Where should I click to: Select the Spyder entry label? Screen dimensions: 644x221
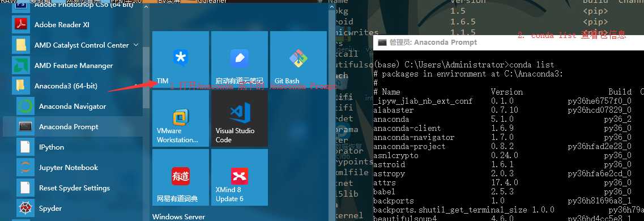coord(50,209)
